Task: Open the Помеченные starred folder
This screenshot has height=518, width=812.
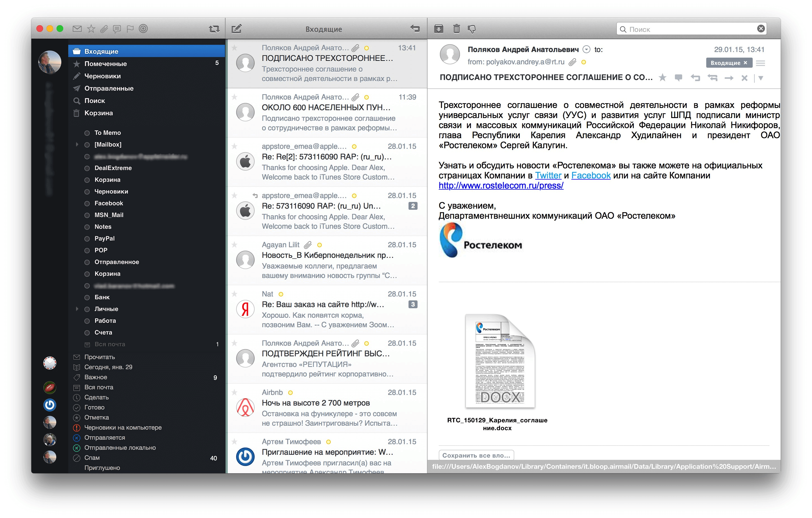Action: pyautogui.click(x=147, y=64)
